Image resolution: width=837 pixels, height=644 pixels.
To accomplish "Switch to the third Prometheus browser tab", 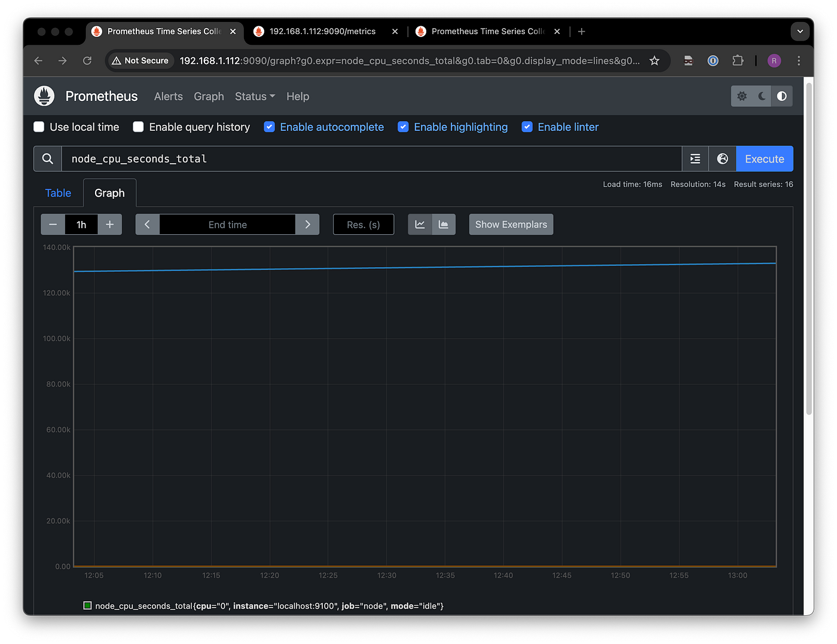I will [x=487, y=31].
